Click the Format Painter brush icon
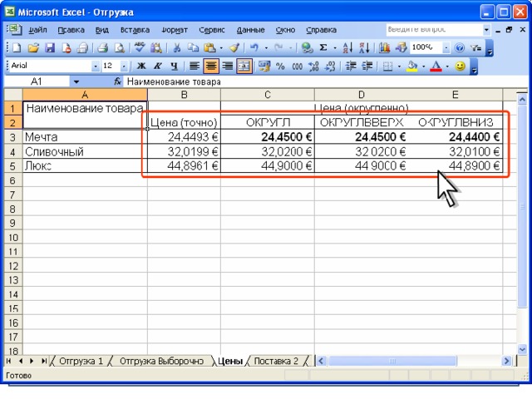 234,48
